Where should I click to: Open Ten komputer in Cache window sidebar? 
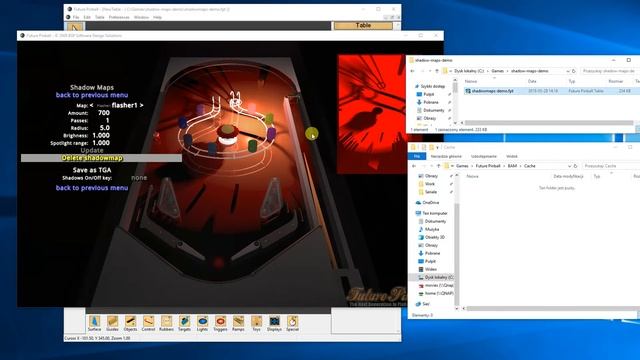pos(435,213)
